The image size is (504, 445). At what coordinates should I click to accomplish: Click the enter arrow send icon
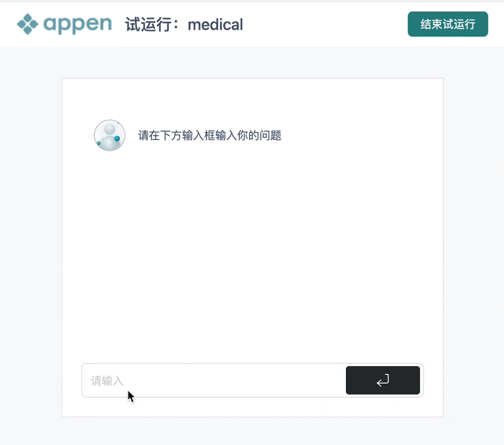point(383,380)
